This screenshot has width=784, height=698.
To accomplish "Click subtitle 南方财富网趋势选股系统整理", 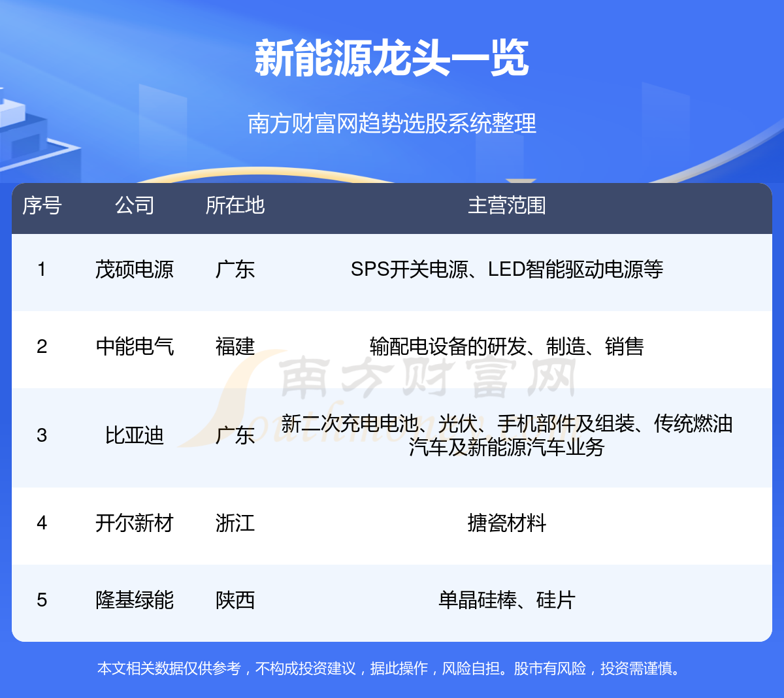I will coord(392,123).
